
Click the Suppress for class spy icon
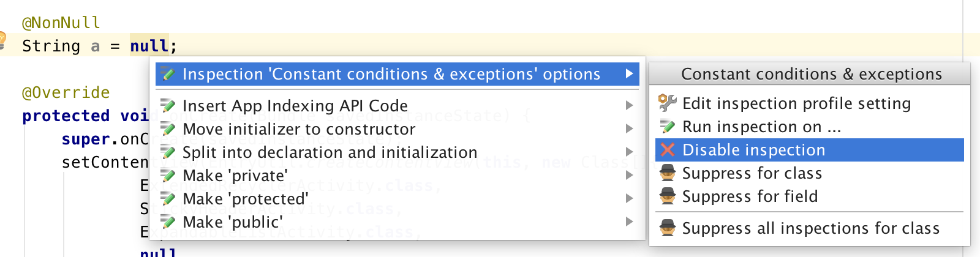[x=668, y=173]
